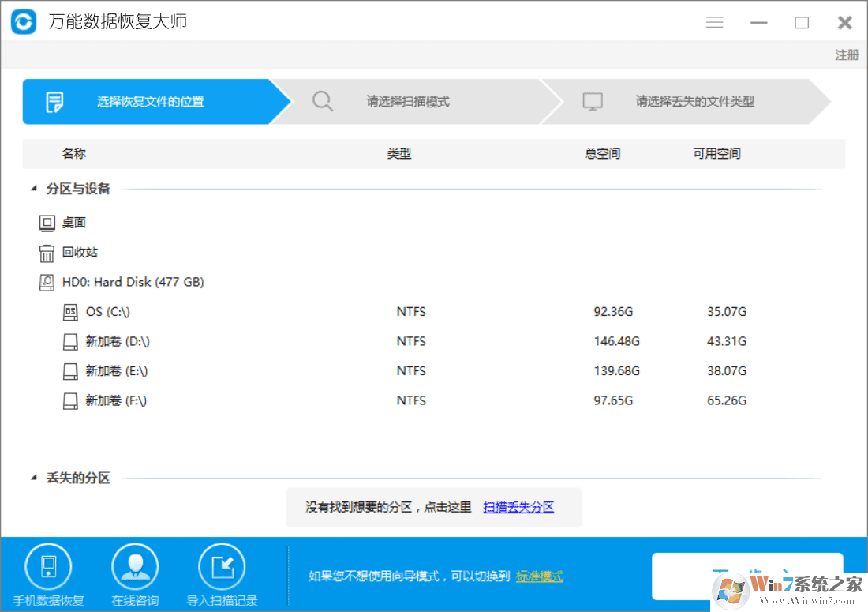Select the 回收站 recycle bin icon
Viewport: 868px width, 612px height.
pos(47,252)
